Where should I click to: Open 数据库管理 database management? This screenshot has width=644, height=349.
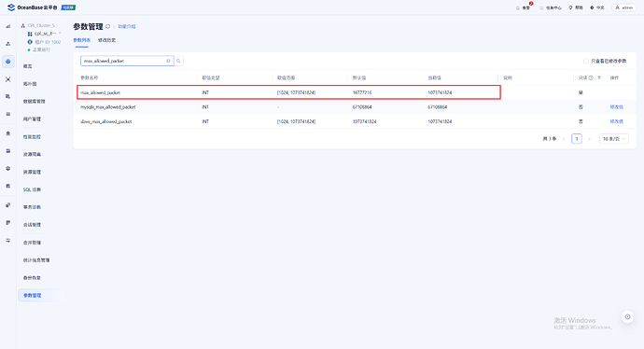[35, 102]
